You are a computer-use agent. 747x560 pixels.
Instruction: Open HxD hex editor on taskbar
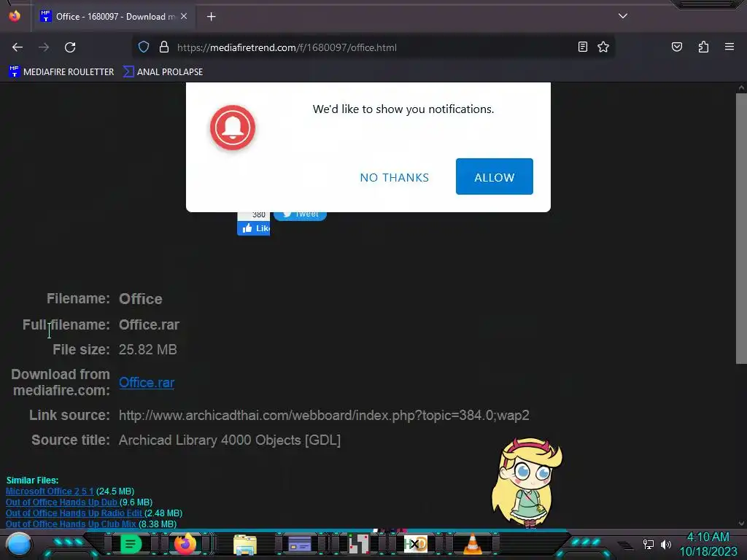coord(415,544)
